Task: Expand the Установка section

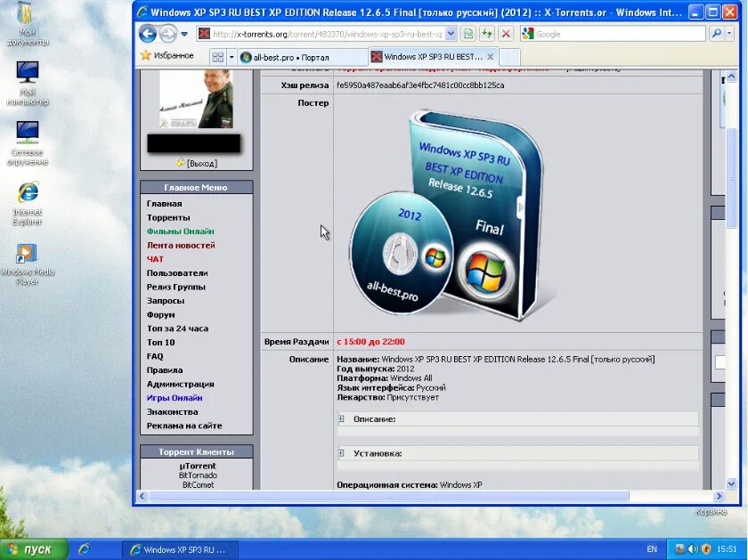Action: 341,453
